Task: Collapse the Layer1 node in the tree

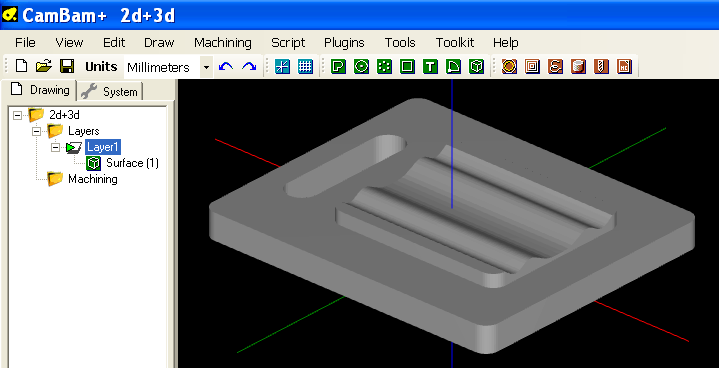Action: coord(55,148)
